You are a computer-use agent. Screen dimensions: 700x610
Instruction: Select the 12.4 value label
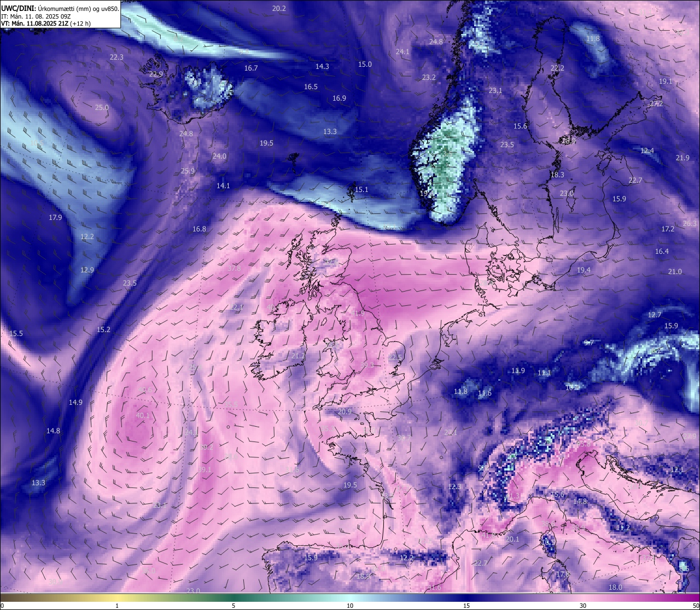647,151
